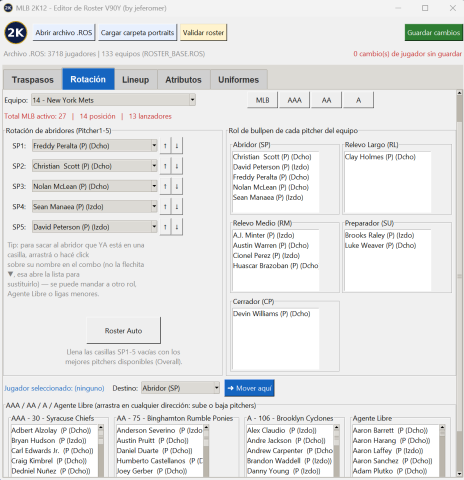Select Brandon Waddell in Brooklyn Cyclones list
Viewport: 464px width, 480px height.
pyautogui.click(x=289, y=461)
